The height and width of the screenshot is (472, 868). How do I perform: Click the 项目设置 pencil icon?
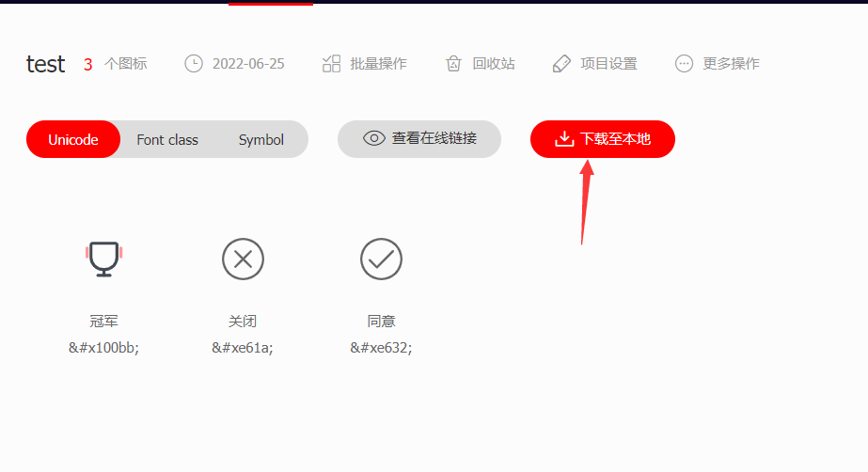pyautogui.click(x=561, y=64)
